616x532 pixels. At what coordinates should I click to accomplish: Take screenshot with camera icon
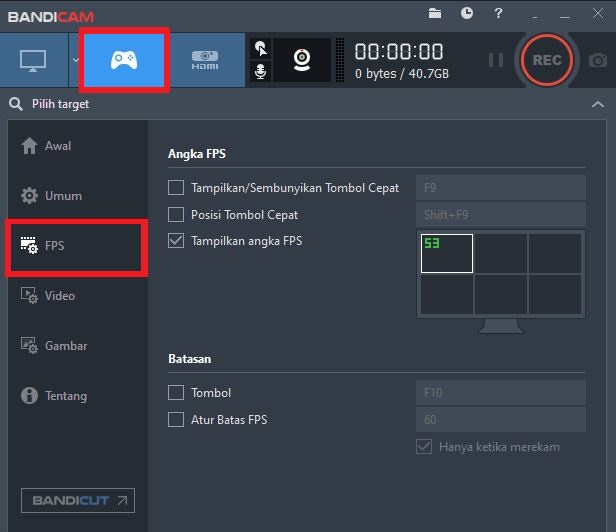[x=598, y=60]
